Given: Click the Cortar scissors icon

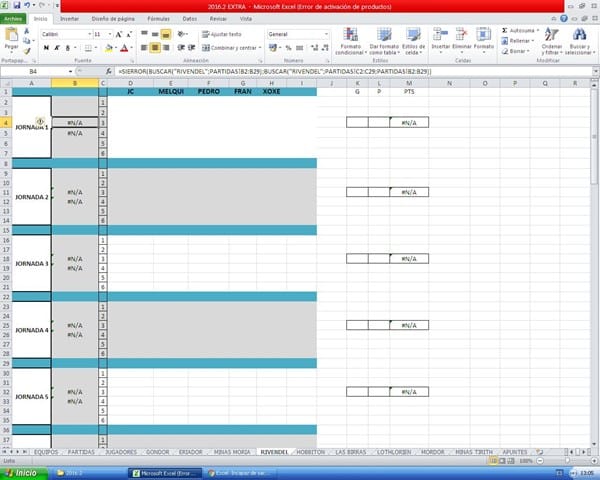Looking at the screenshot, I should pyautogui.click(x=26, y=31).
